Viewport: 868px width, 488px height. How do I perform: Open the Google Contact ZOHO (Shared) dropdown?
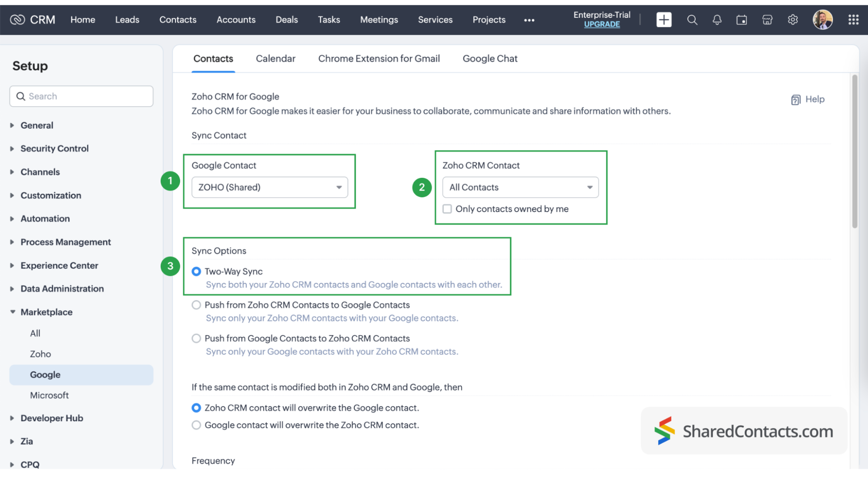(270, 187)
